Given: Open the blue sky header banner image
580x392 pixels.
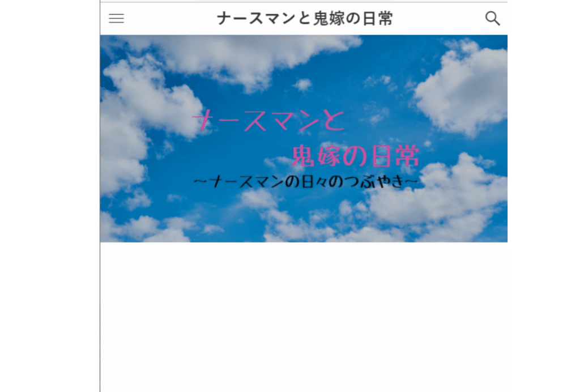Looking at the screenshot, I should click(x=304, y=139).
